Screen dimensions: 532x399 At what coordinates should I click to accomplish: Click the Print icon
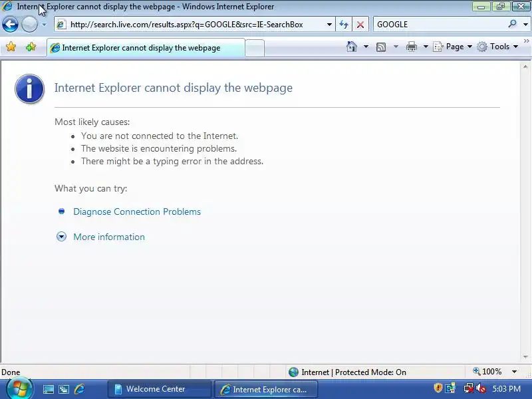click(x=411, y=47)
